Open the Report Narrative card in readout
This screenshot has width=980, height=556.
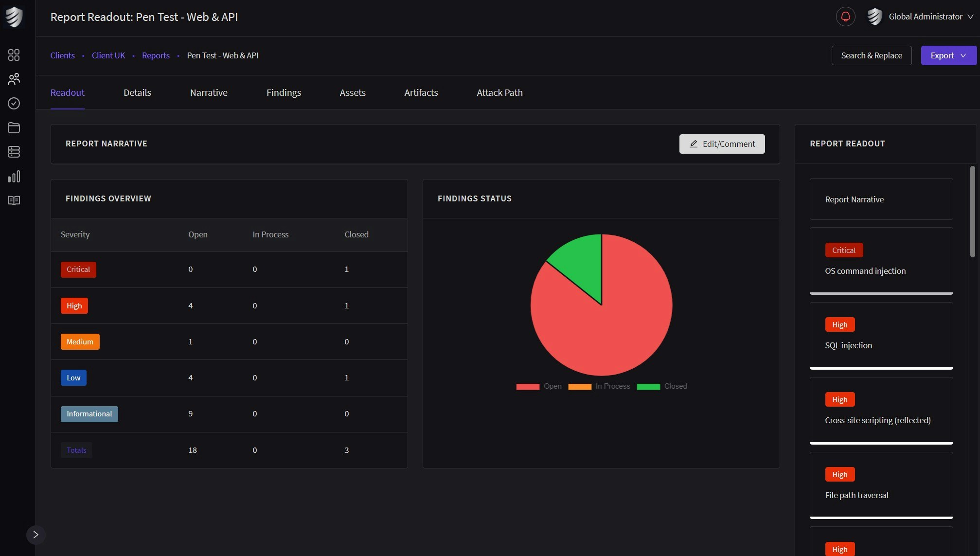pos(881,199)
